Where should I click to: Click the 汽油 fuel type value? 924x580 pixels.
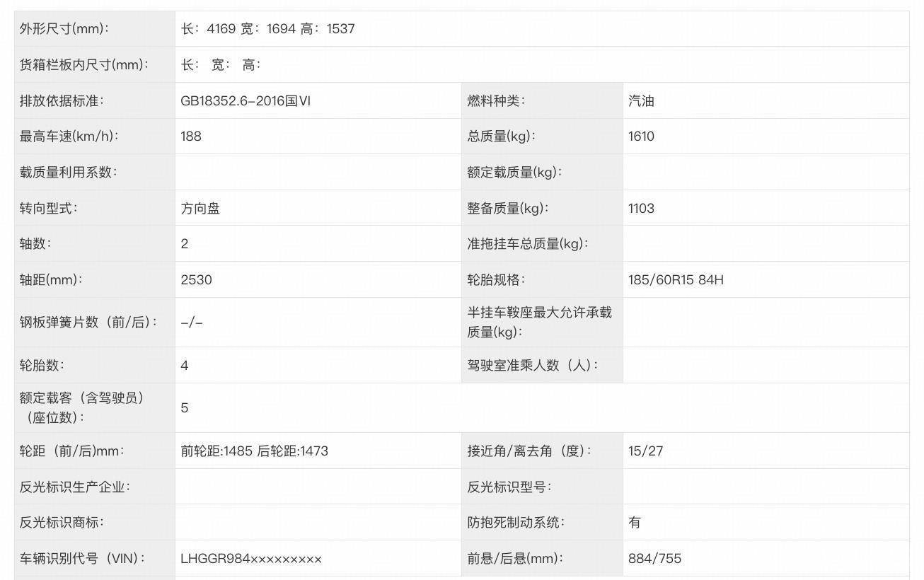click(x=641, y=100)
